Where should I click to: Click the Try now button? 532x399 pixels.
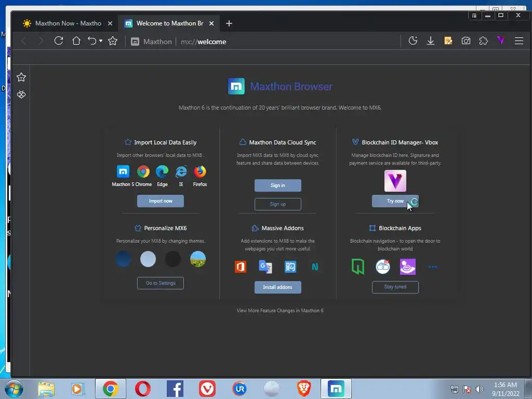tap(395, 201)
